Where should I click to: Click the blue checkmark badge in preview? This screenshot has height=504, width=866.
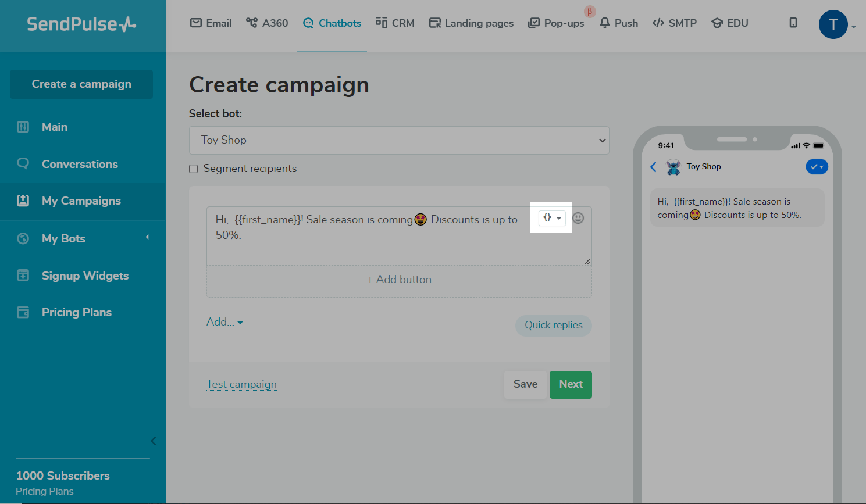[817, 167]
